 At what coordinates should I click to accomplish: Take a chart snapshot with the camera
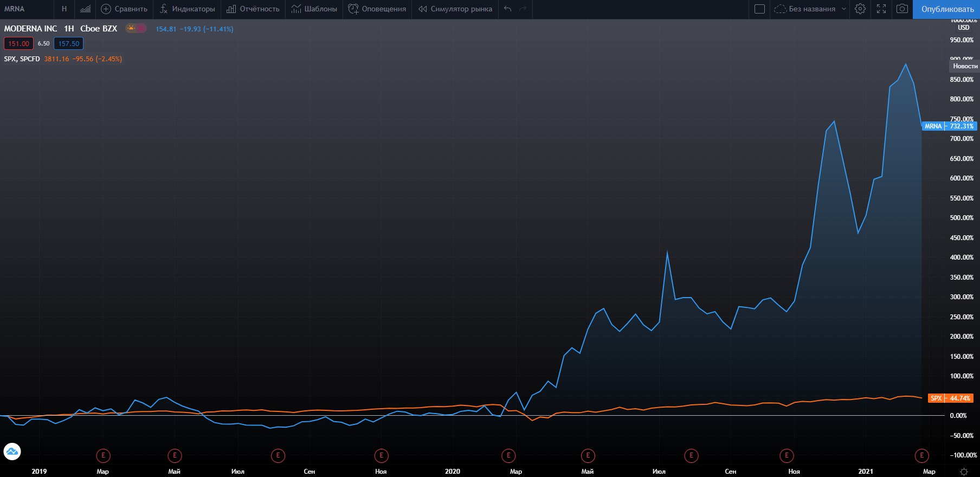[x=902, y=9]
